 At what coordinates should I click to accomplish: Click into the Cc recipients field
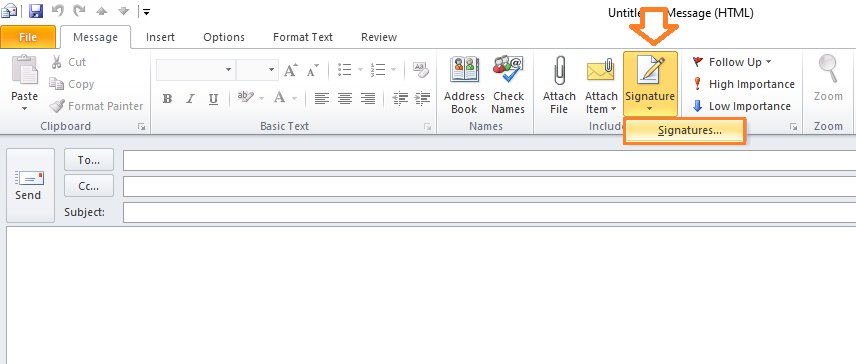tap(490, 187)
